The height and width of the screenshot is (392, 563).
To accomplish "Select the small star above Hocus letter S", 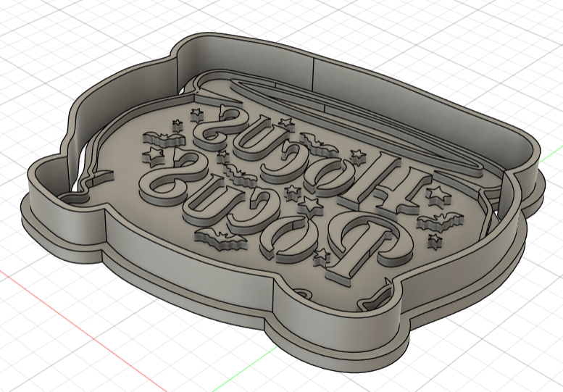I will point(196,112).
